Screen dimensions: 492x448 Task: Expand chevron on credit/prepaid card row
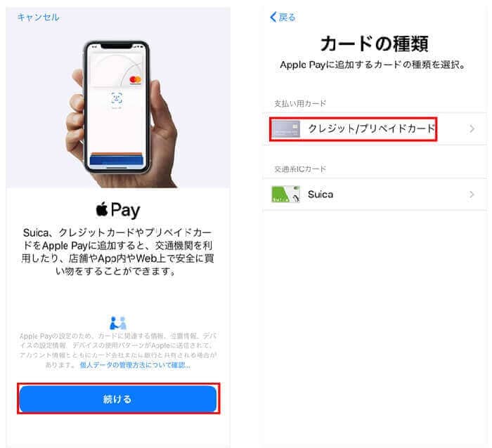point(472,129)
